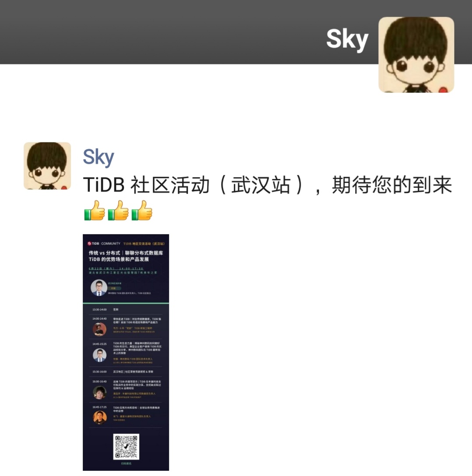Viewport: 472px width, 476px height.
Task: Click the QR code in the poster
Action: pos(126,447)
